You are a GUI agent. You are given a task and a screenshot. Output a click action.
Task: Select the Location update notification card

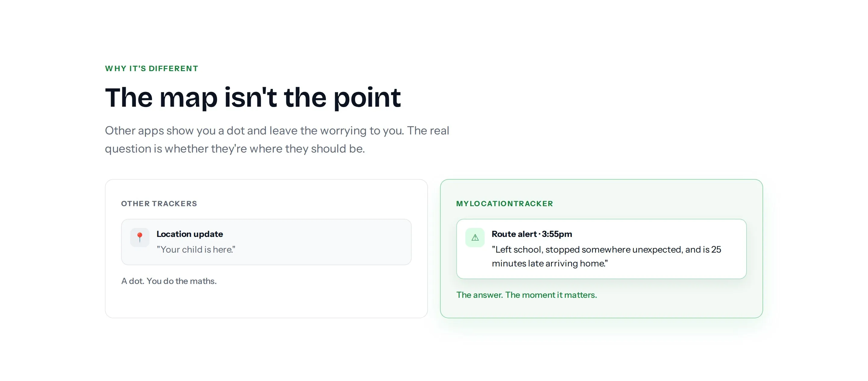[266, 242]
